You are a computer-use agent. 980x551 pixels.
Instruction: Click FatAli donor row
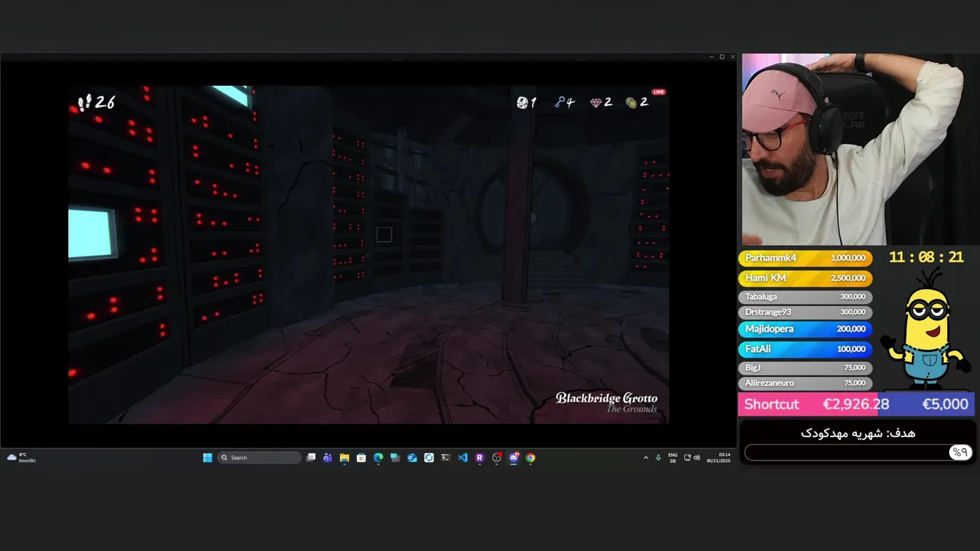click(x=805, y=348)
